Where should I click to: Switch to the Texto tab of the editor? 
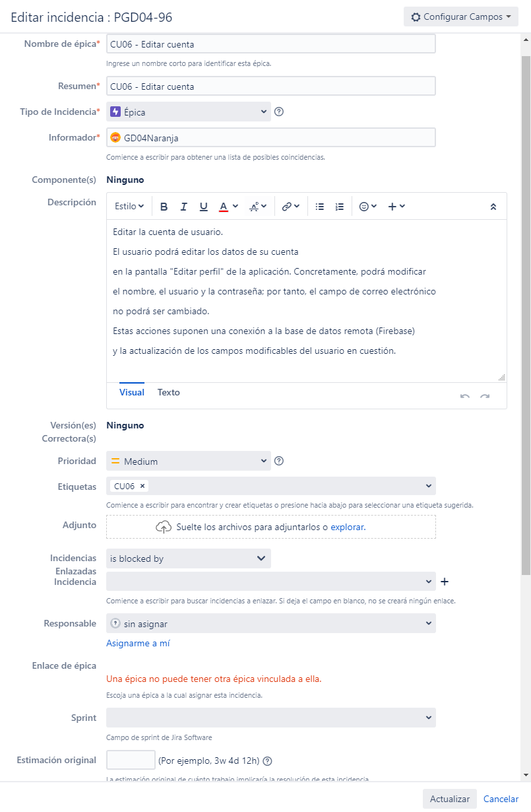(169, 392)
